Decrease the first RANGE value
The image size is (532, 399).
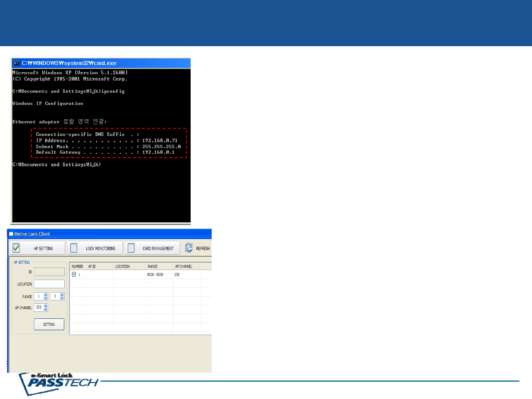click(46, 298)
